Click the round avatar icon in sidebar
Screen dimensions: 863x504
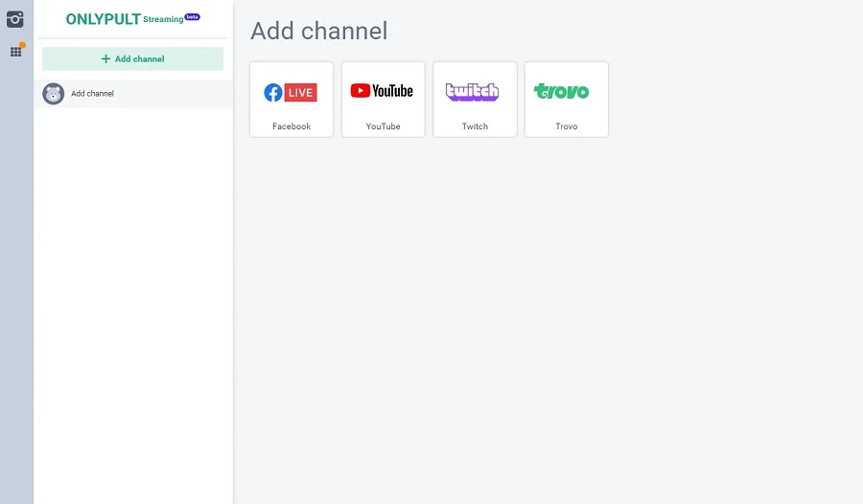pyautogui.click(x=53, y=94)
